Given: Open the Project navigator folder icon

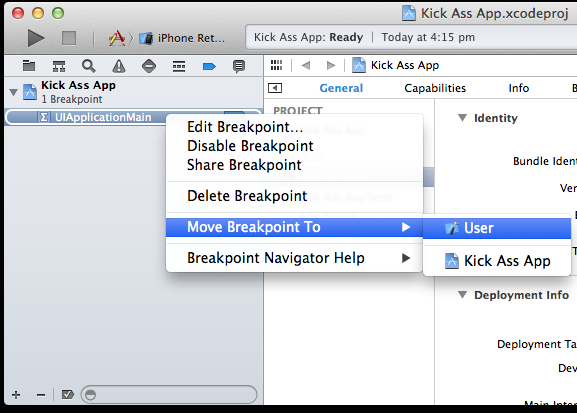Looking at the screenshot, I should pos(29,66).
